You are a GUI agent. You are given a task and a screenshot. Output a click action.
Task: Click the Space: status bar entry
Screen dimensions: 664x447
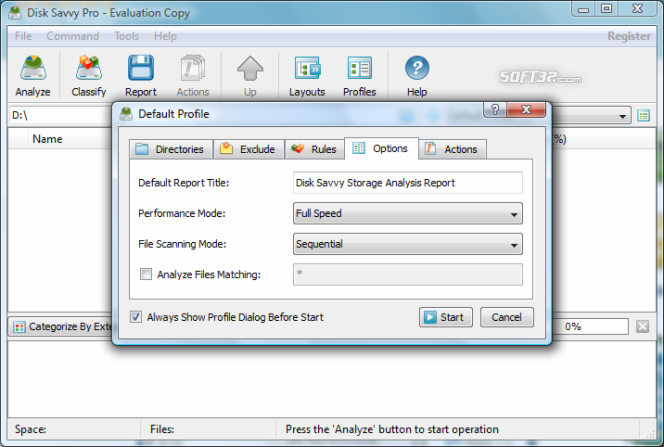point(30,429)
